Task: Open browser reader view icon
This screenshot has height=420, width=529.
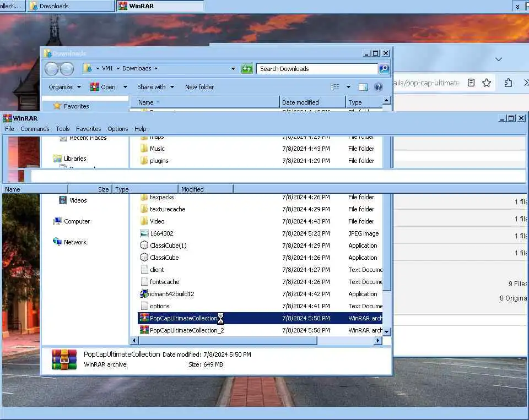Action: click(x=471, y=83)
